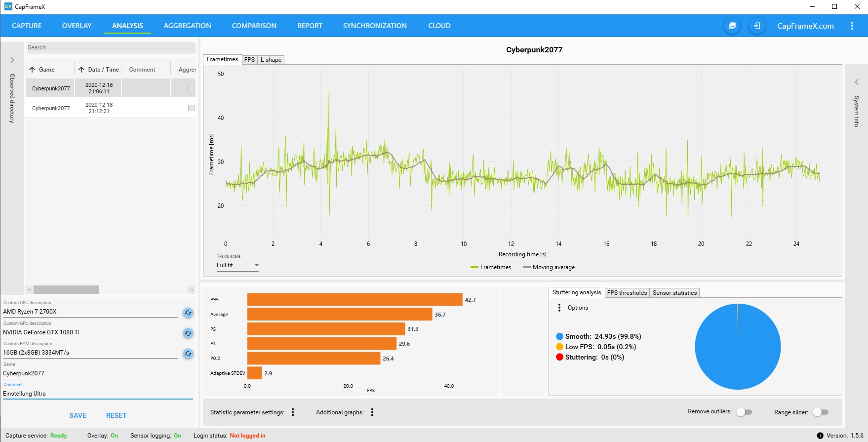Open the AGGREGATION tab
This screenshot has width=868, height=442.
click(x=187, y=26)
